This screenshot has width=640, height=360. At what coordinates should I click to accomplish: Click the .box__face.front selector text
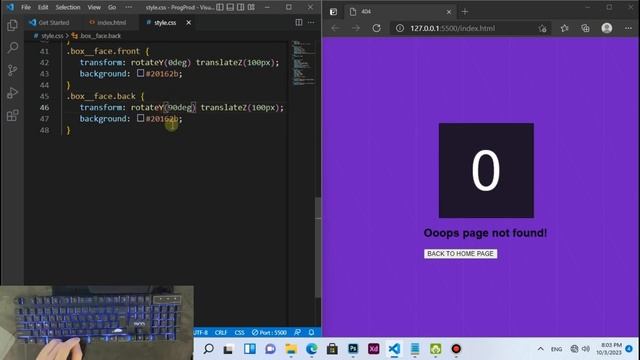103,51
